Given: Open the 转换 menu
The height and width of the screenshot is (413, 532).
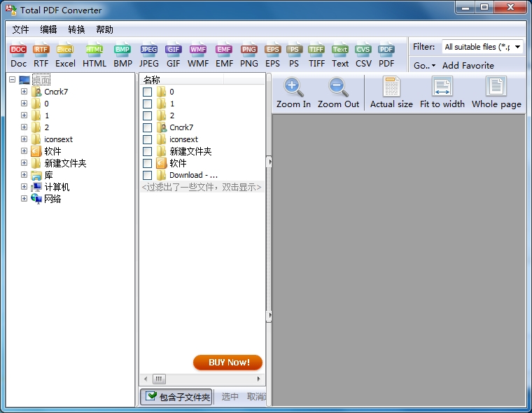Looking at the screenshot, I should pos(76,29).
